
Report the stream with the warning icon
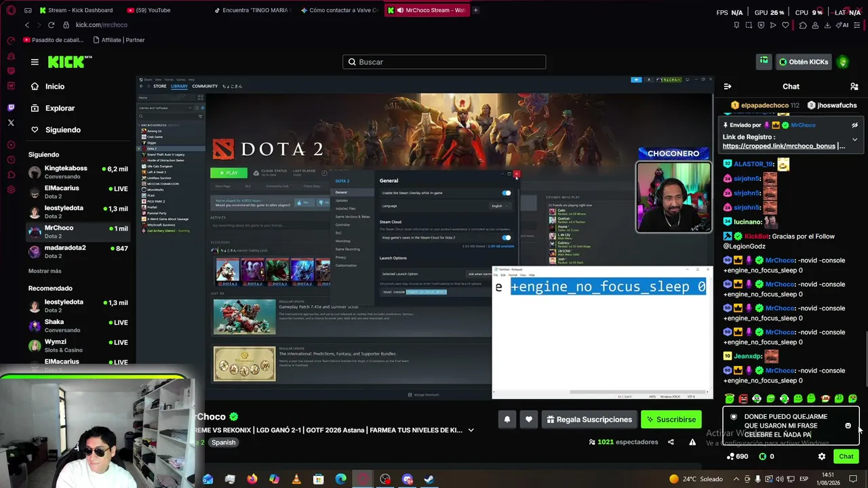pos(692,442)
